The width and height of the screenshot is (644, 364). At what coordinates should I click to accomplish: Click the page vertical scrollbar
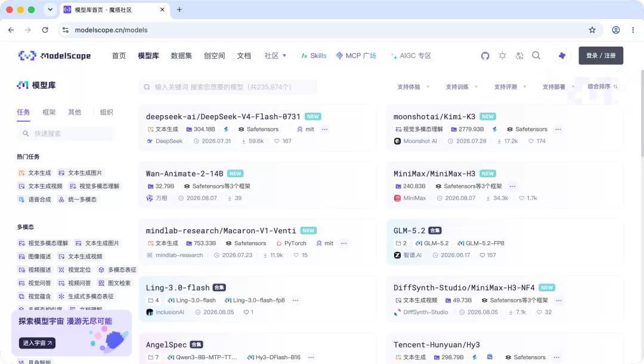(x=642, y=113)
